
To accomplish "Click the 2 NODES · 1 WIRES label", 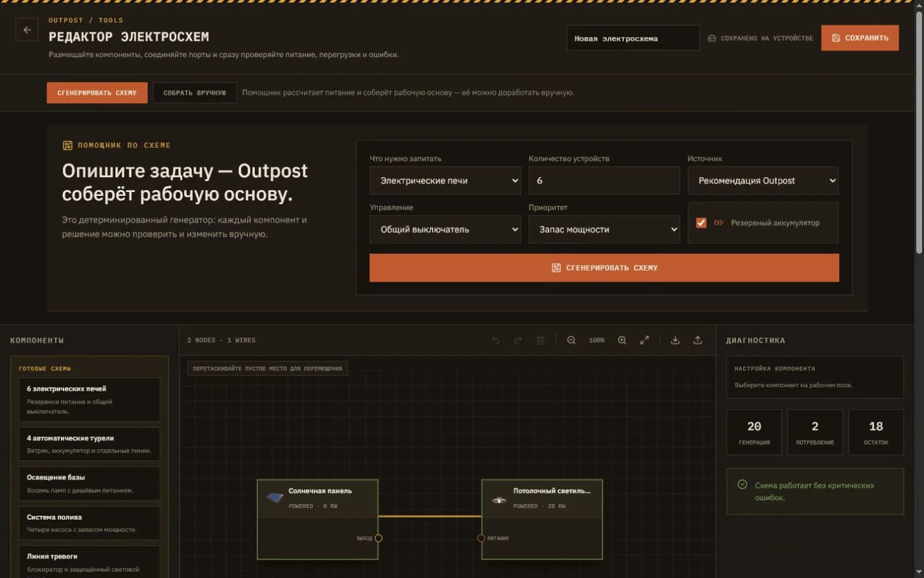I will coord(221,340).
